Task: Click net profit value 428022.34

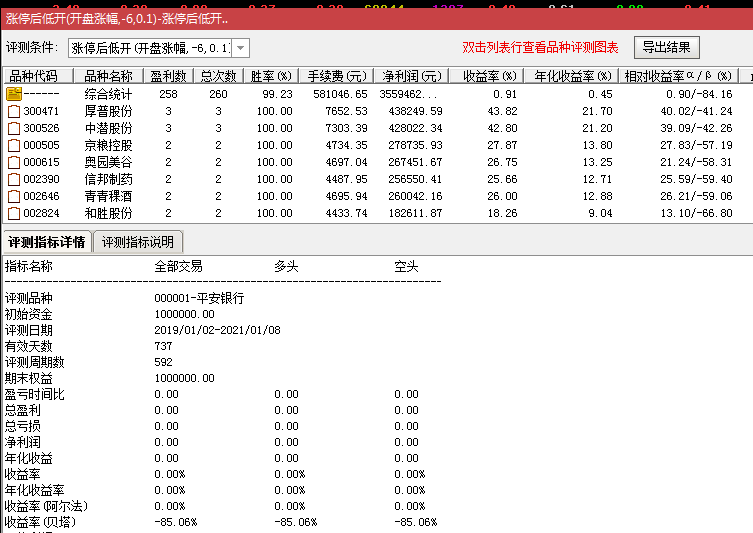Action: click(415, 128)
